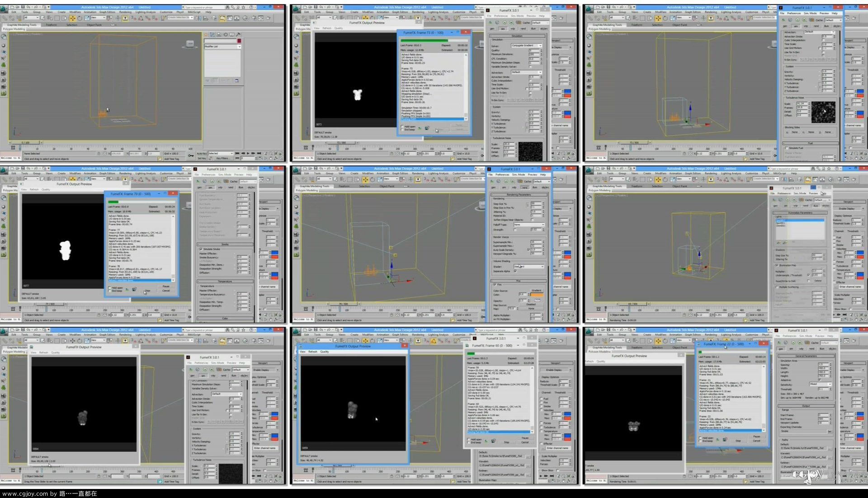
Task: Open the Selected key dropdown in top-left frame
Action: point(221,153)
